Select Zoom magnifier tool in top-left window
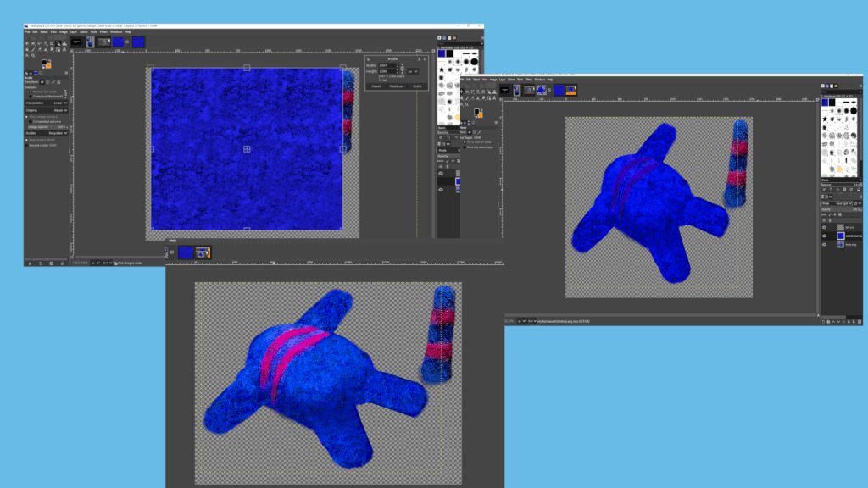This screenshot has width=868, height=488. coord(33,56)
